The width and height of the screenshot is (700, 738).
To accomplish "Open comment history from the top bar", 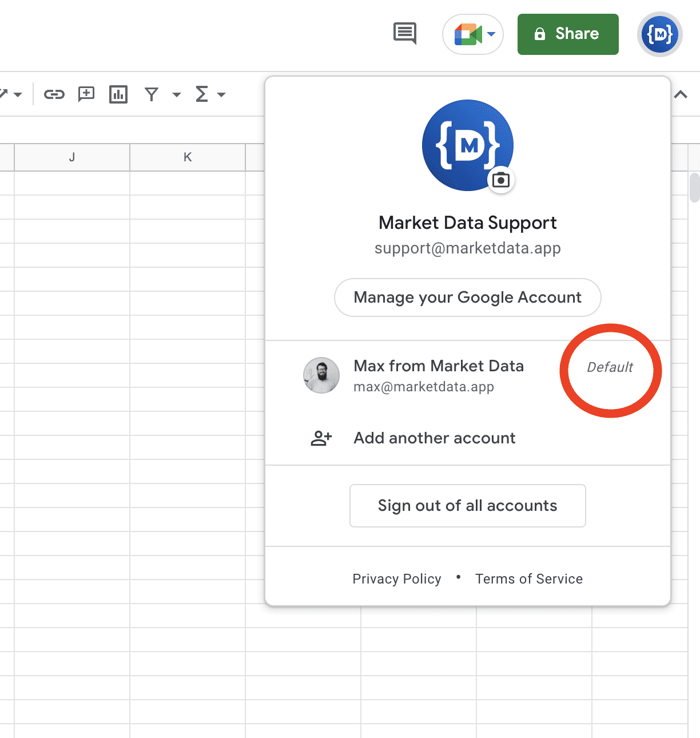I will [404, 34].
